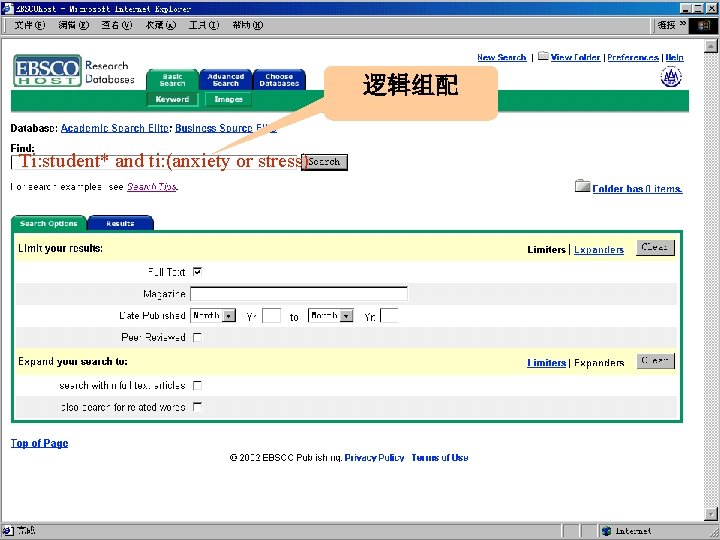Click the Help link at top right
Viewport: 720px width, 540px height.
click(675, 57)
